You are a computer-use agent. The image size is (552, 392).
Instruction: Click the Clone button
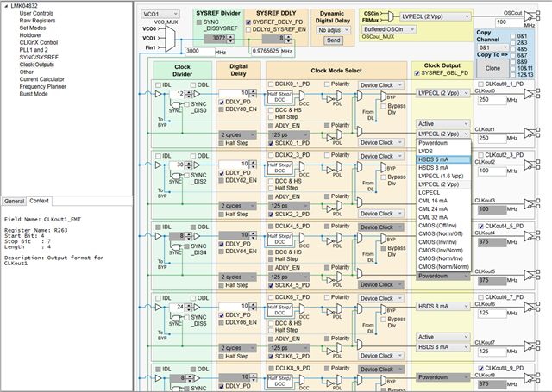coord(492,68)
